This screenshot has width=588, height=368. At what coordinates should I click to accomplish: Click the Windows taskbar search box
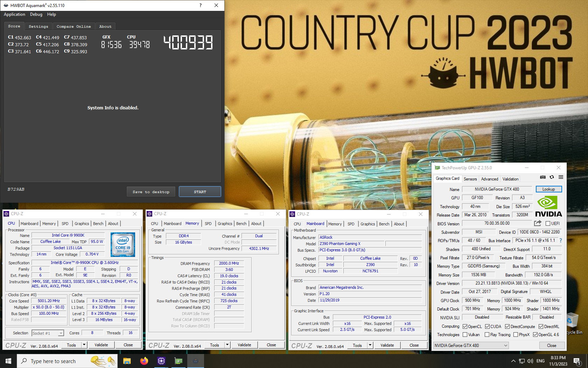(x=66, y=361)
